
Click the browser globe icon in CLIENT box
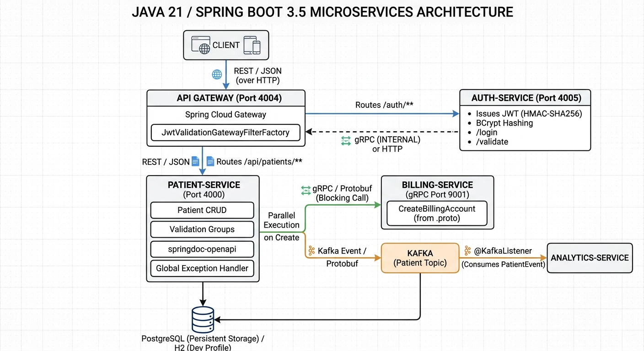click(x=200, y=45)
